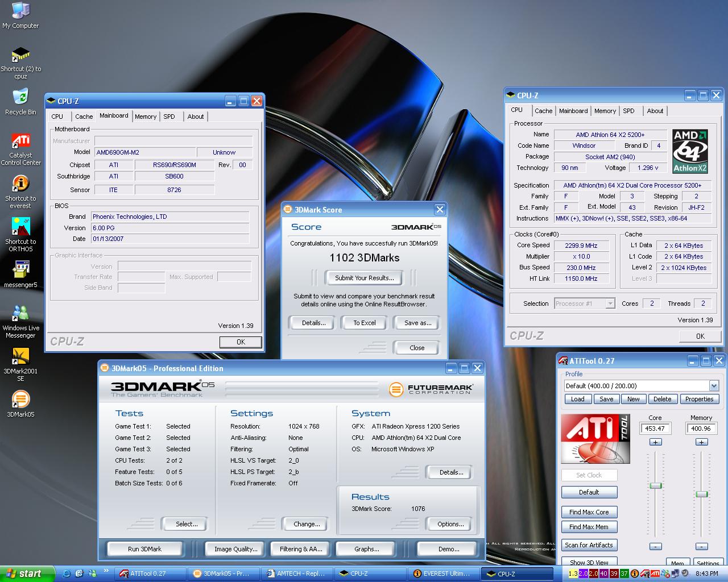Open the Processor #1 selection dropdown

pyautogui.click(x=610, y=304)
